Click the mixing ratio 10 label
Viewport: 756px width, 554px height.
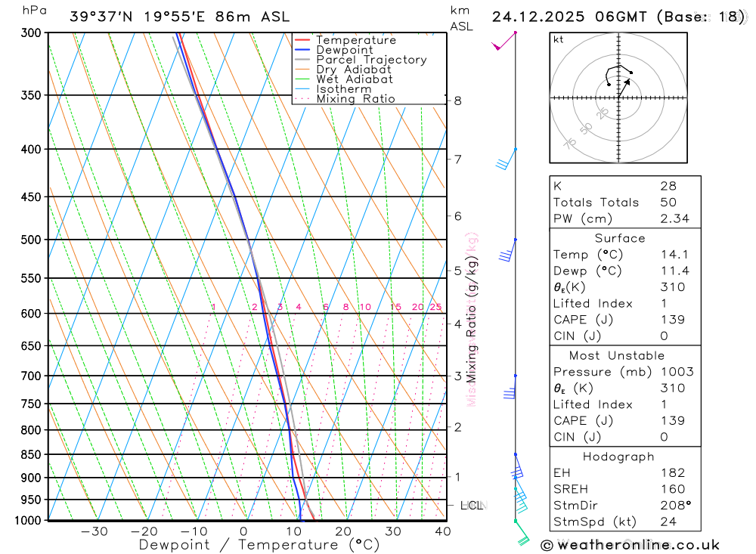pos(365,307)
